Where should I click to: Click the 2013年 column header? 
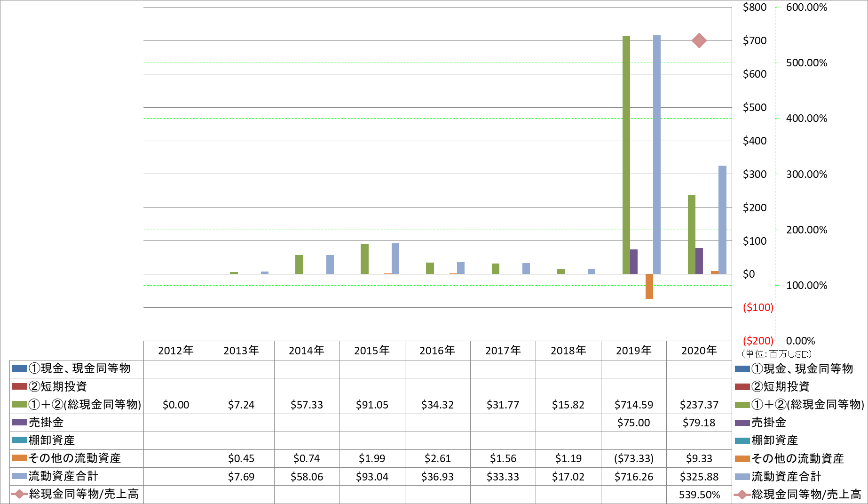[241, 351]
